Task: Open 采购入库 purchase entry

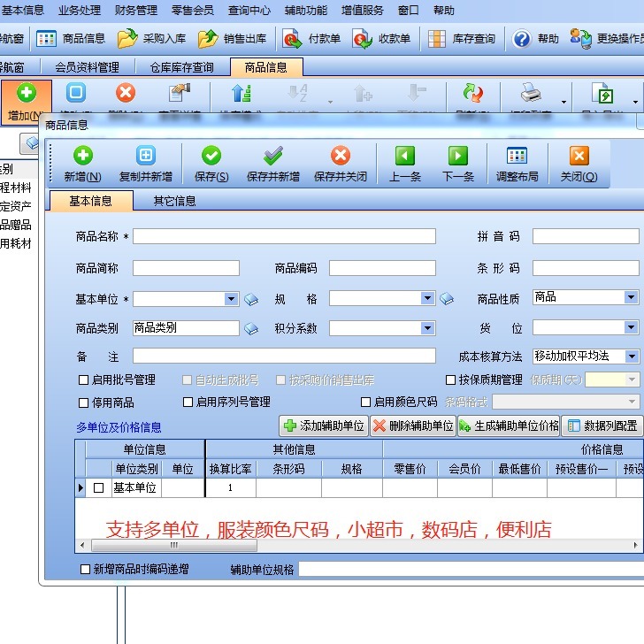Action: click(x=151, y=39)
